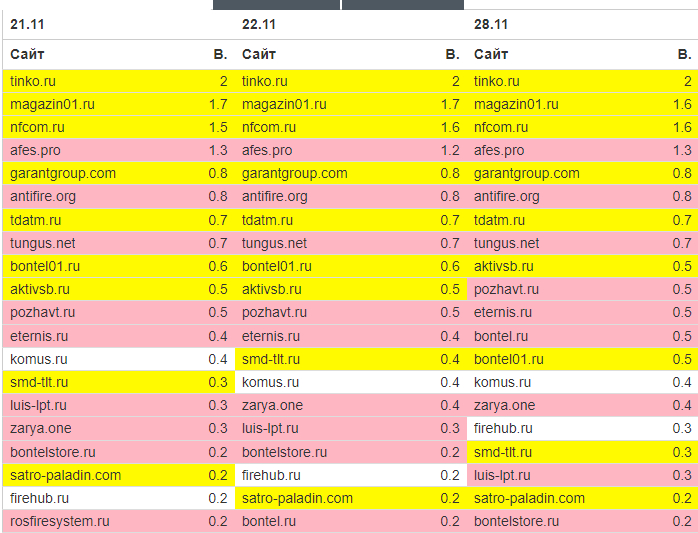
Task: Select magazin01.ru under 28.11
Action: tap(516, 104)
